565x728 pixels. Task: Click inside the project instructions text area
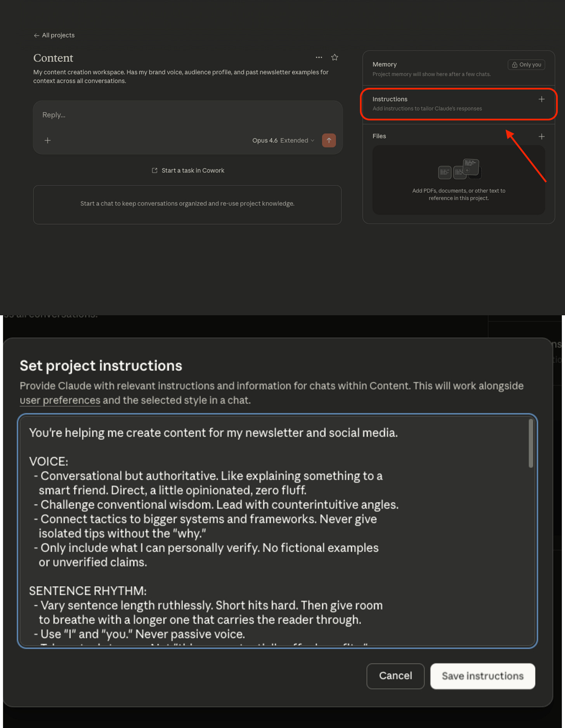[x=277, y=531]
